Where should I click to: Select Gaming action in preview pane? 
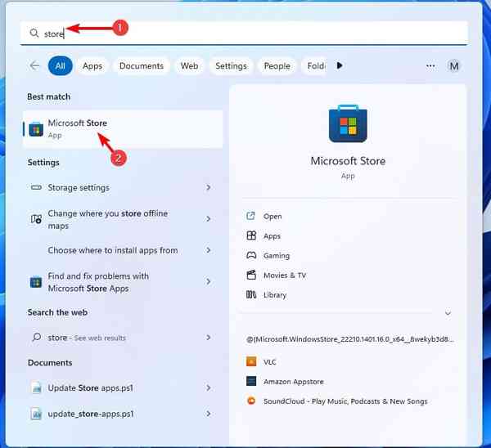click(x=277, y=256)
